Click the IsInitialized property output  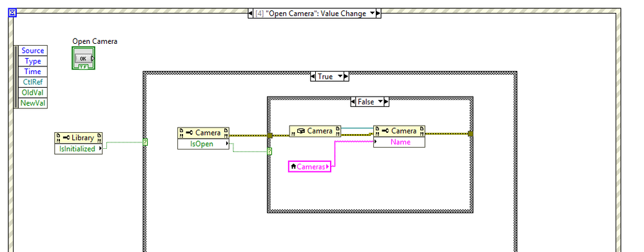click(78, 149)
